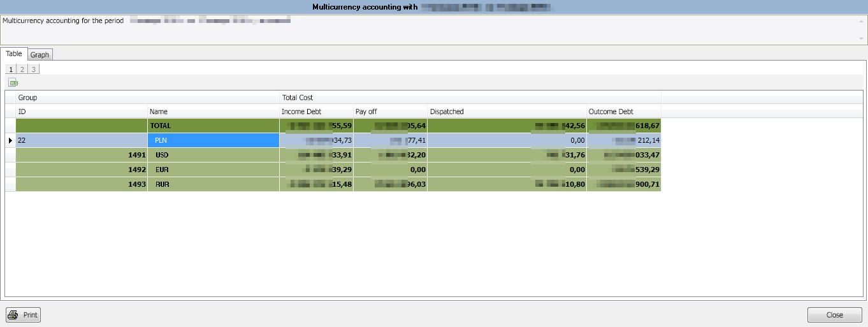The image size is (868, 327).
Task: Click ID cell 1492
Action: click(82, 170)
